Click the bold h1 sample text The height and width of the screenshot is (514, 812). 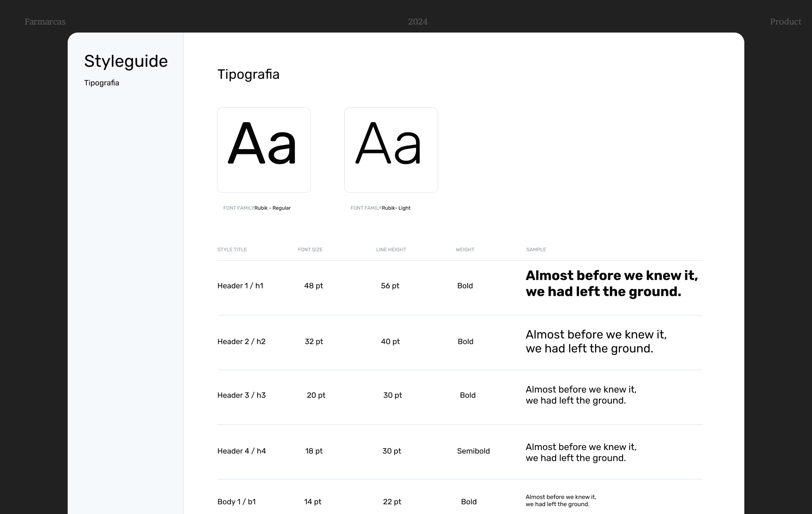[x=611, y=284]
